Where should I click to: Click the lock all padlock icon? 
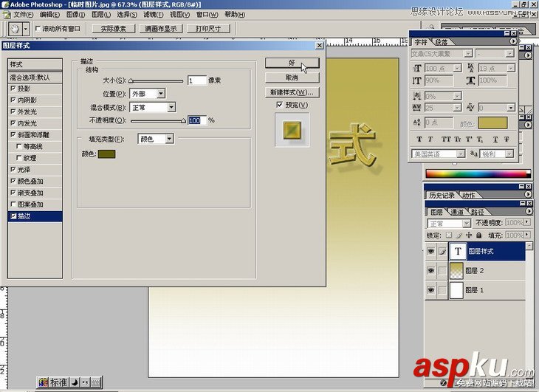click(x=479, y=235)
